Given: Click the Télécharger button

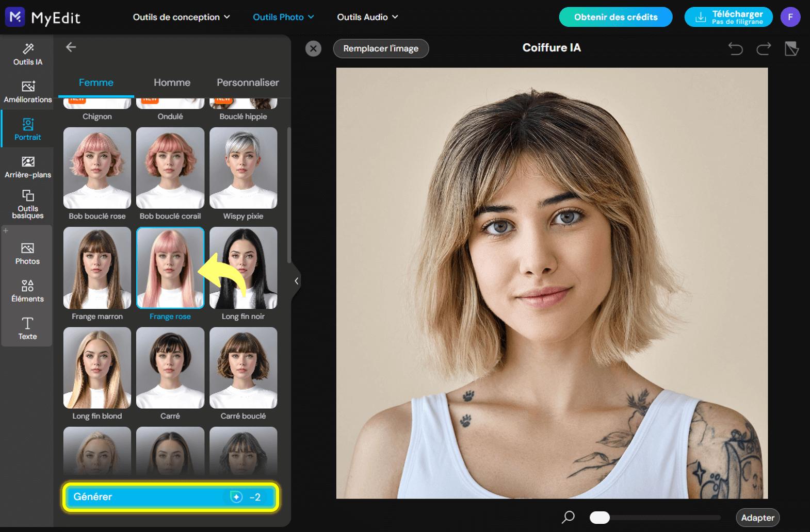Looking at the screenshot, I should click(x=728, y=17).
